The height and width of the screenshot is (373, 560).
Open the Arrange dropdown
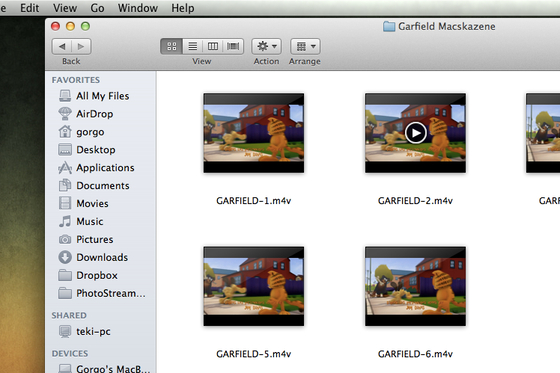pos(305,46)
